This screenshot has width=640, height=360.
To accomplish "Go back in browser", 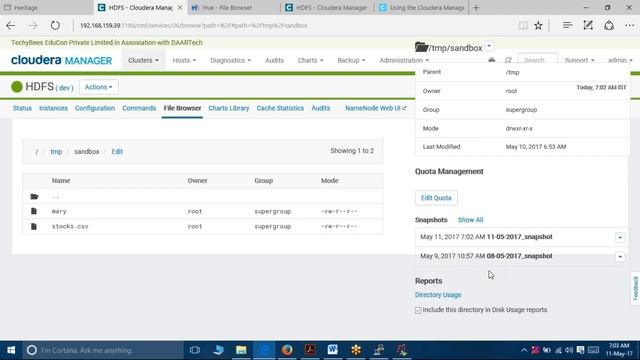I will (x=11, y=25).
